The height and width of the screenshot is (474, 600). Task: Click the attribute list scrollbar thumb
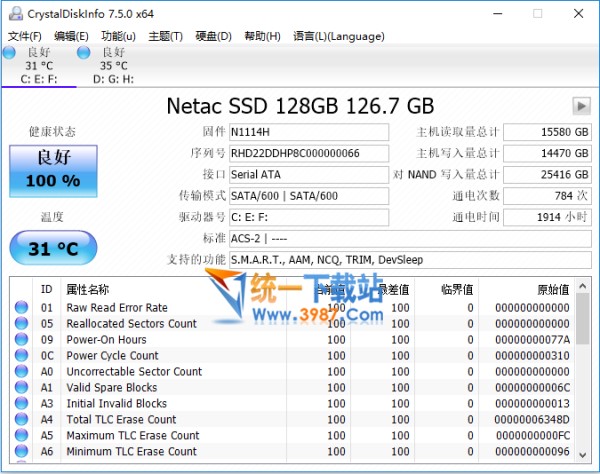pos(582,319)
